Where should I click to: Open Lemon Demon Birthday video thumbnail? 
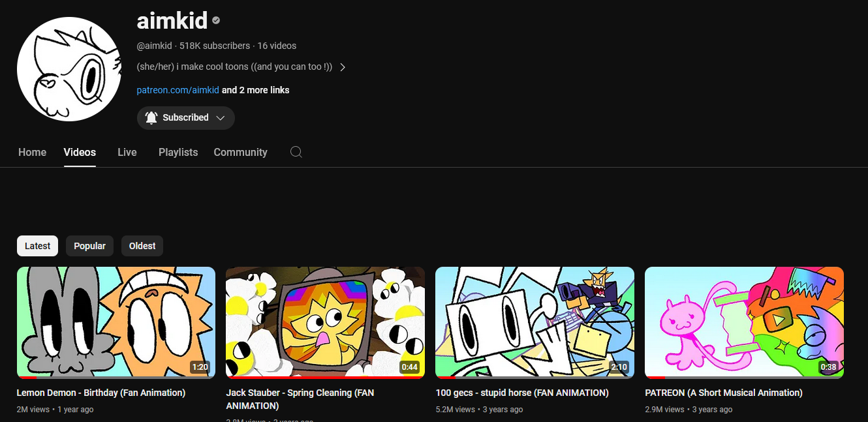[x=116, y=322]
